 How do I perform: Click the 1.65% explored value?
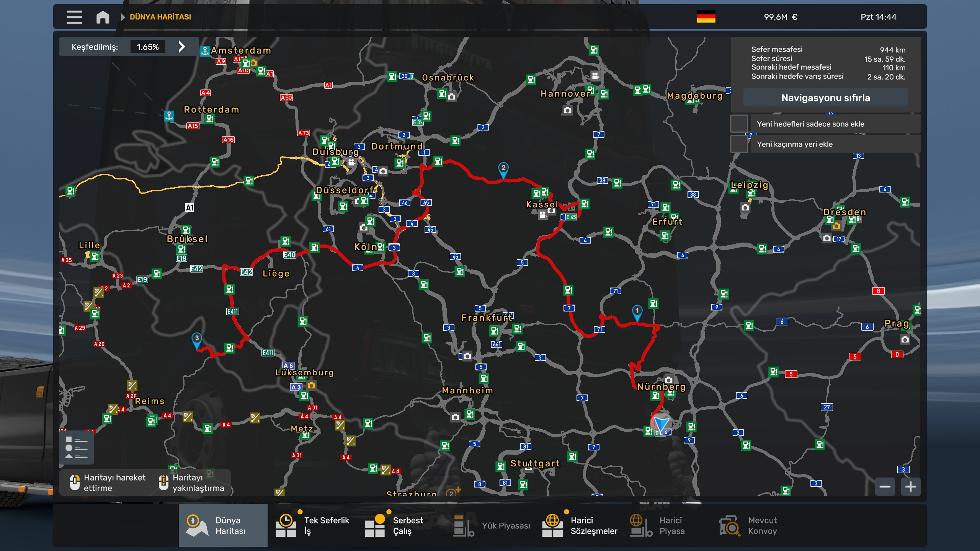148,47
